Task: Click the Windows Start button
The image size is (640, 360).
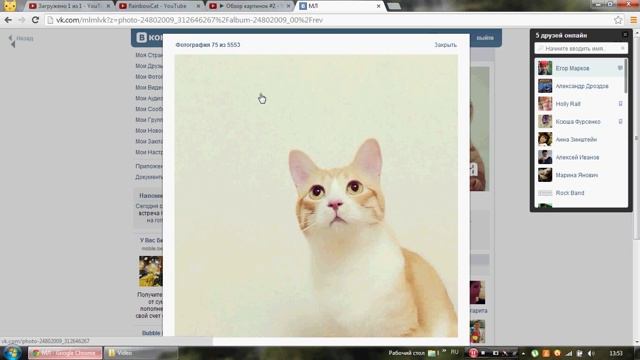Action: tap(12, 353)
